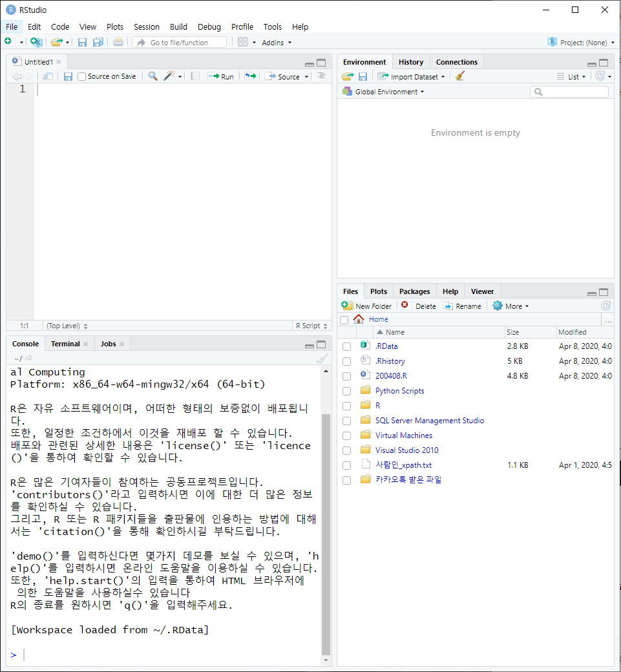Click the Code Tools magic wand icon
Image resolution: width=621 pixels, height=672 pixels.
(x=169, y=76)
